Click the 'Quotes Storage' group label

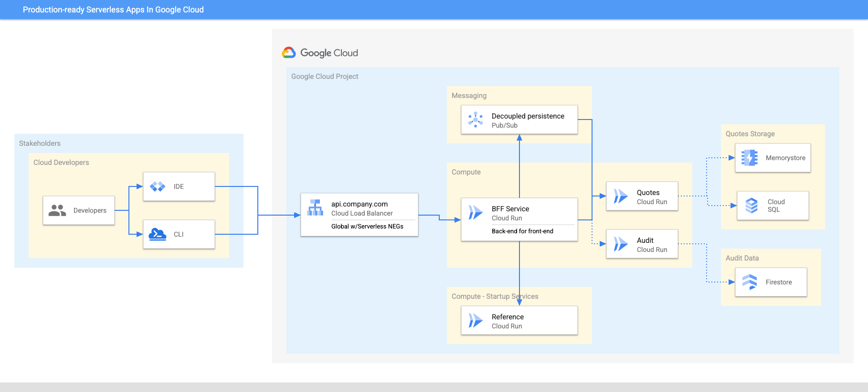[x=750, y=134]
